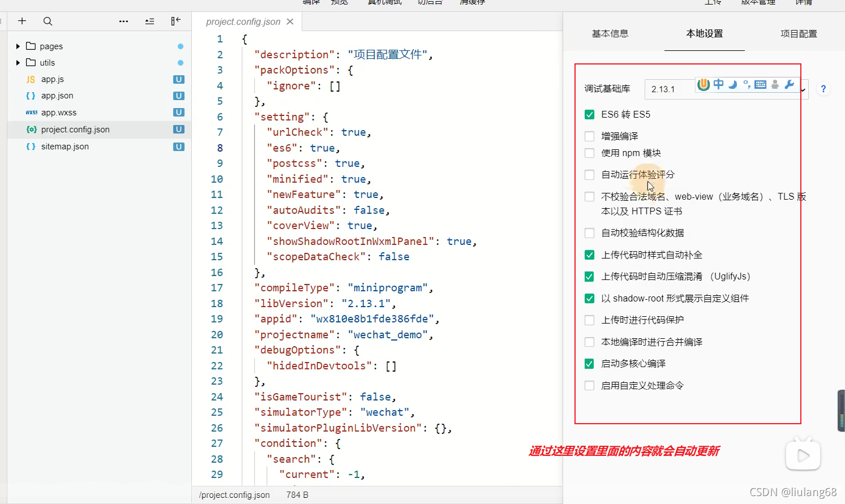
Task: Open the 调试基础库 version 2.13.1 dropdown
Action: pyautogui.click(x=727, y=89)
